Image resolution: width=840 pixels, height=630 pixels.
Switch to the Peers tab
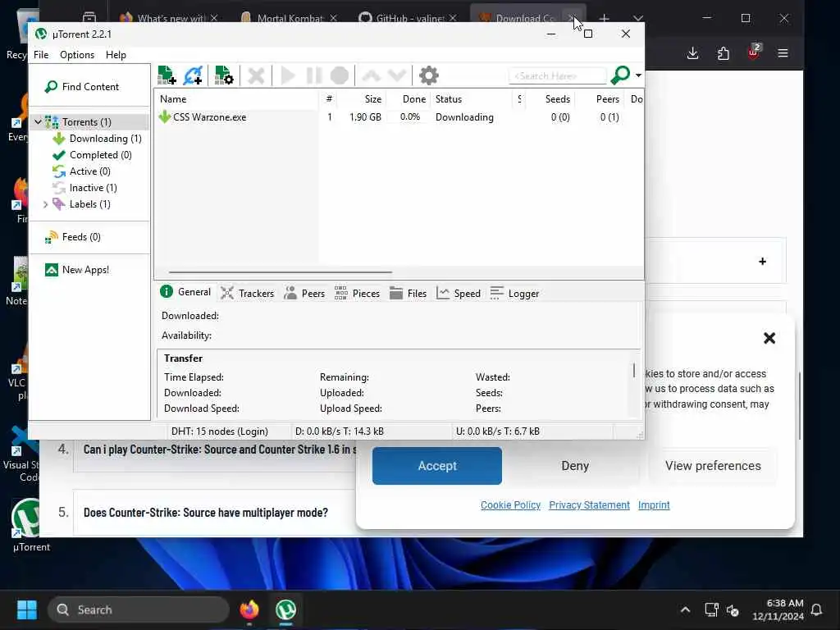pyautogui.click(x=304, y=293)
